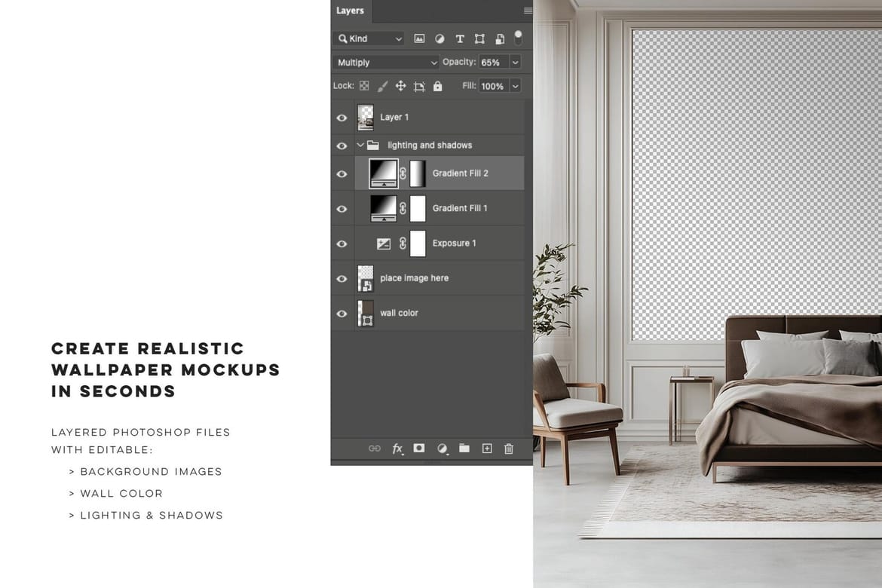Image resolution: width=882 pixels, height=588 pixels.
Task: Filter layers by type layers icon
Action: [x=460, y=39]
